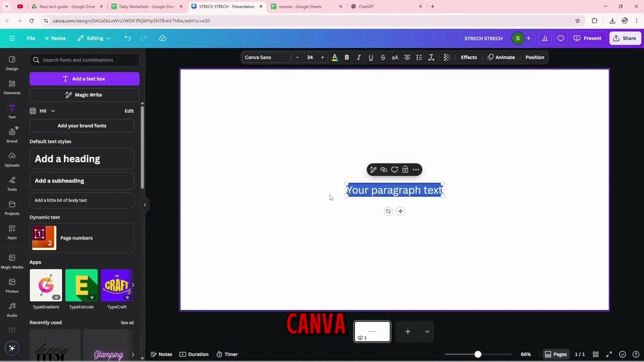Open the TypeExtrude app
This screenshot has width=644, height=362.
pyautogui.click(x=82, y=290)
